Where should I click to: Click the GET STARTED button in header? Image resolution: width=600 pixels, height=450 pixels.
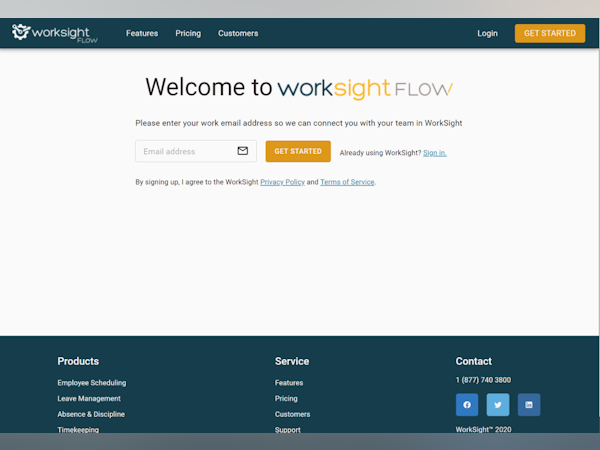(550, 33)
